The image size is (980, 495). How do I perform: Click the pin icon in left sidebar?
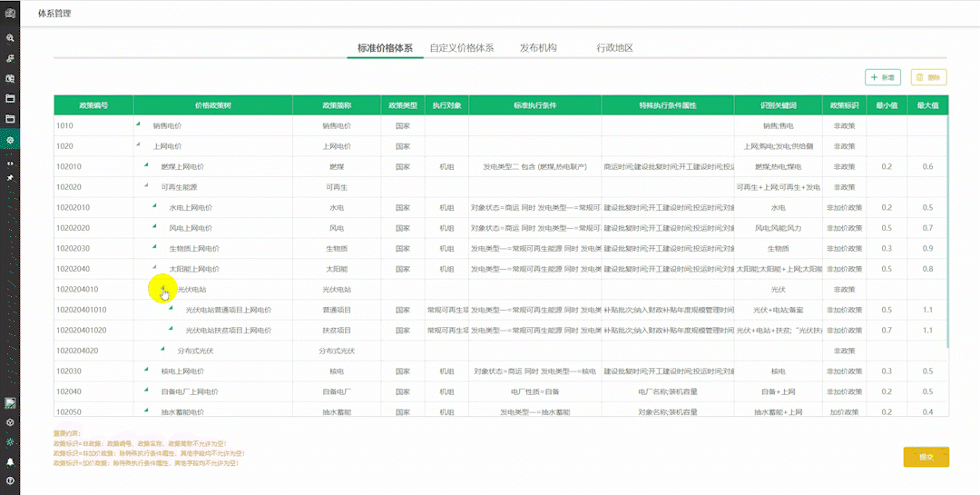coord(10,178)
